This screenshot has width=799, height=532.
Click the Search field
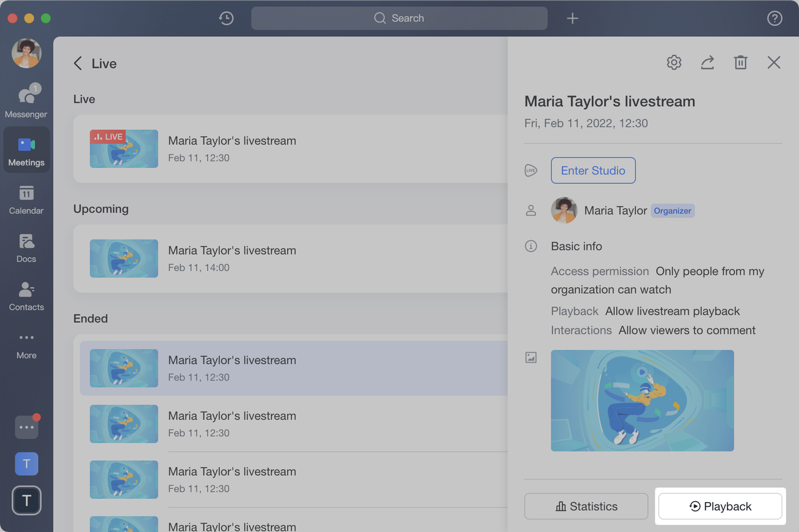399,18
